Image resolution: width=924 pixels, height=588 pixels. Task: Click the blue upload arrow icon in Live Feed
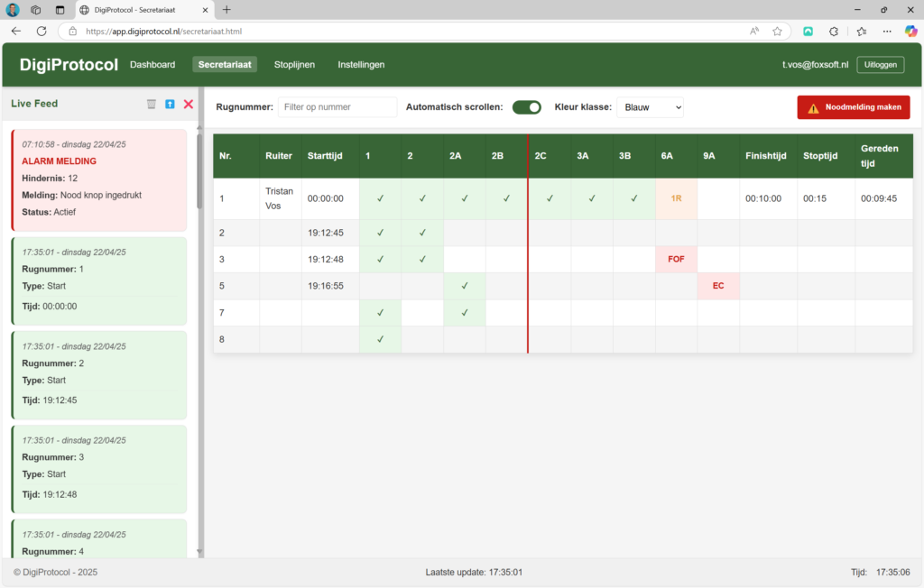pos(170,105)
